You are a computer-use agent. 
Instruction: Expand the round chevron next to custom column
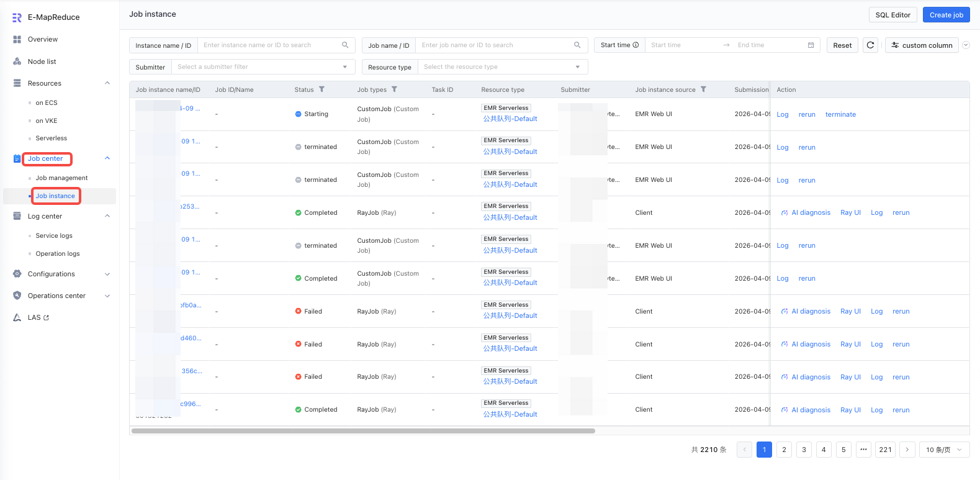(x=966, y=45)
